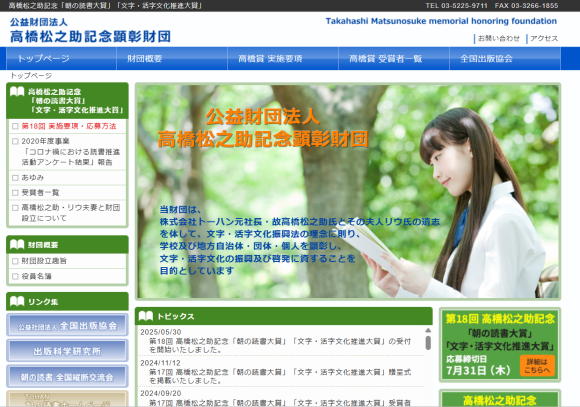Click the トピックス section heading
The width and height of the screenshot is (580, 407).
click(x=284, y=316)
